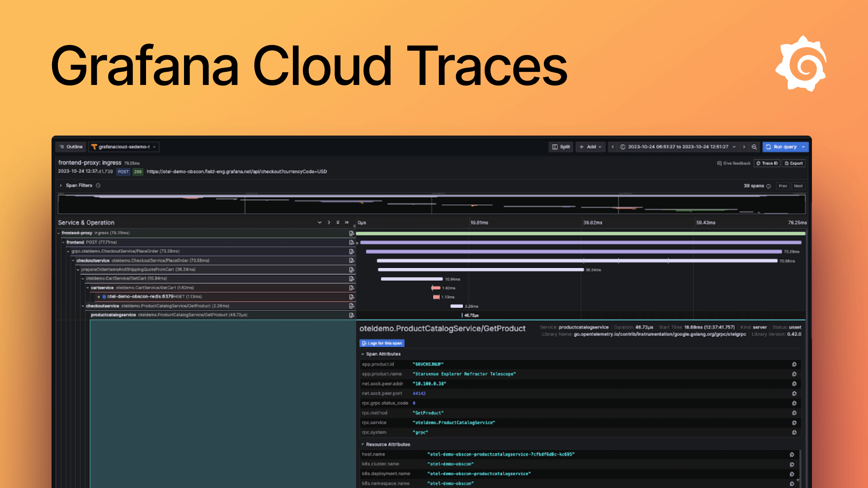
Task: Click the trace minimap overview
Action: click(x=431, y=204)
